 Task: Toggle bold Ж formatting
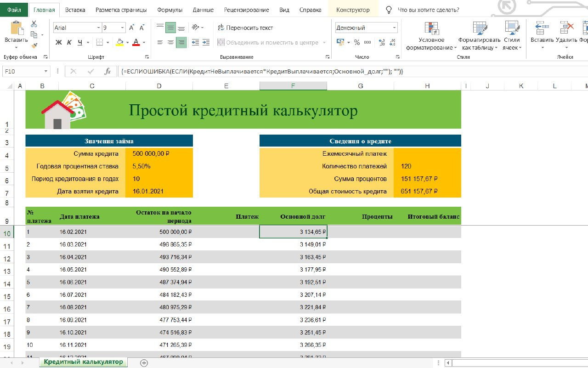click(x=58, y=43)
